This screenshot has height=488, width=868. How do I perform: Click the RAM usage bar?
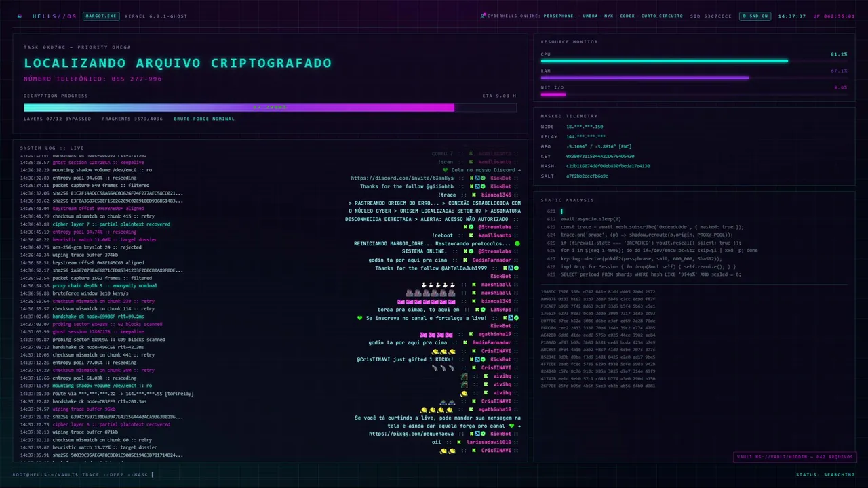[694, 77]
